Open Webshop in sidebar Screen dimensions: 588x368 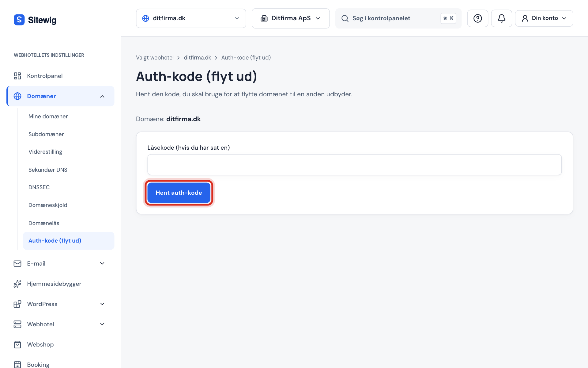click(61, 344)
